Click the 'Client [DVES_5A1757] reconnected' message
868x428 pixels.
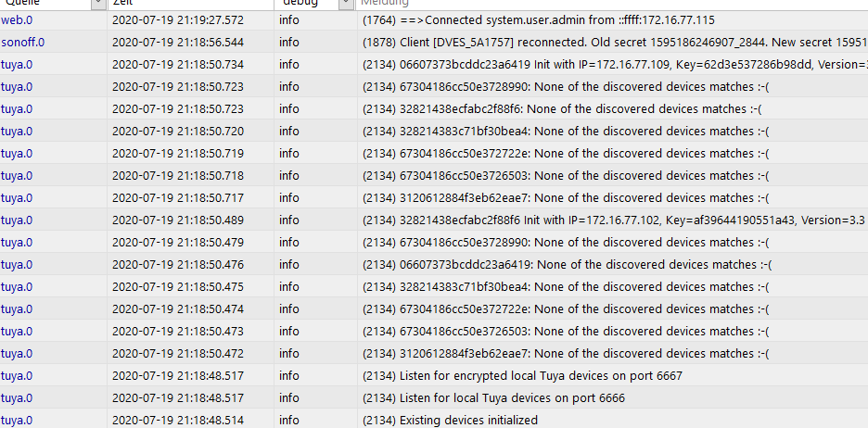point(615,43)
